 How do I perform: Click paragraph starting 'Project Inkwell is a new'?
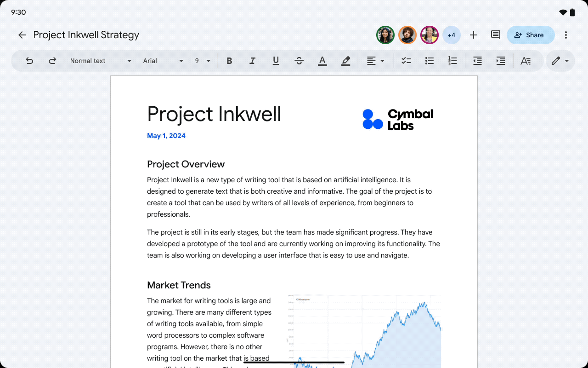point(290,197)
